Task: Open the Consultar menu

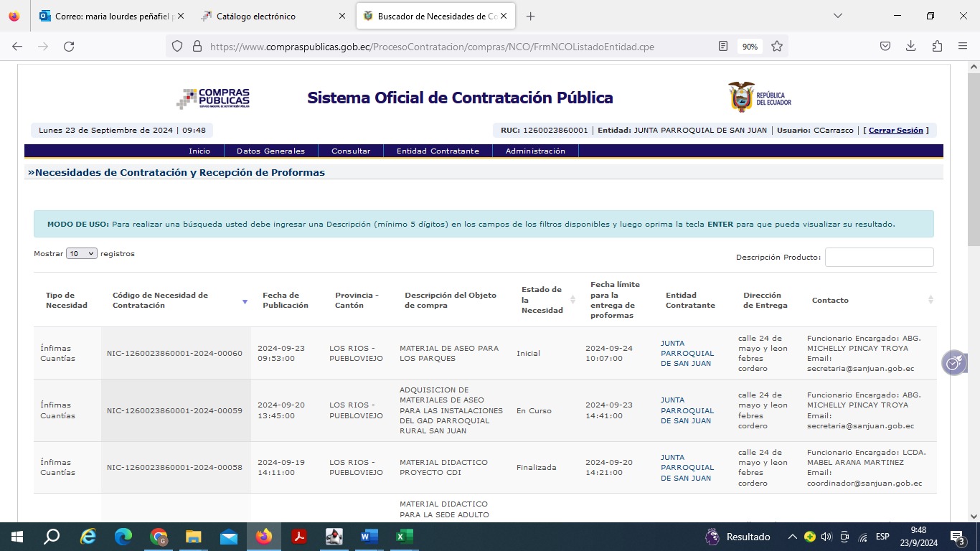Action: (x=351, y=151)
